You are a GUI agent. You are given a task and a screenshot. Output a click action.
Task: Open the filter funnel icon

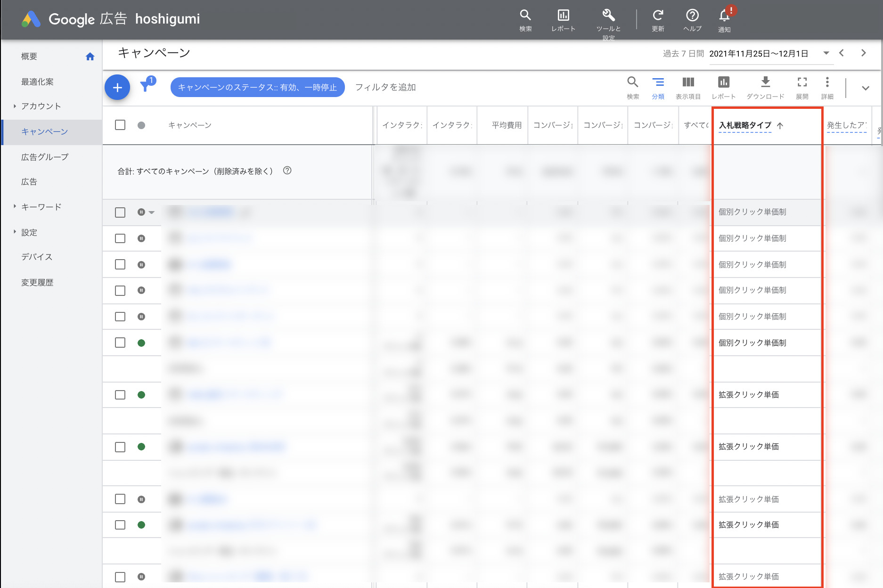point(146,86)
